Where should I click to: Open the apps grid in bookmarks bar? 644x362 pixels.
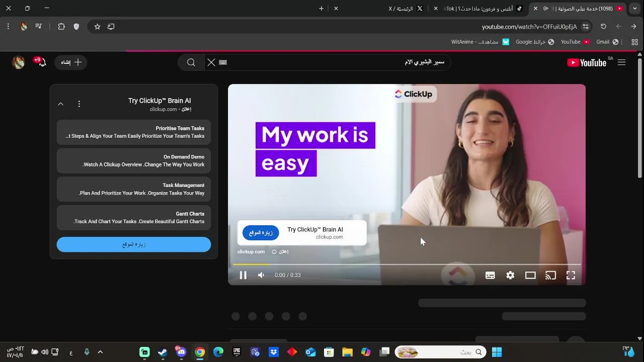[x=634, y=42]
